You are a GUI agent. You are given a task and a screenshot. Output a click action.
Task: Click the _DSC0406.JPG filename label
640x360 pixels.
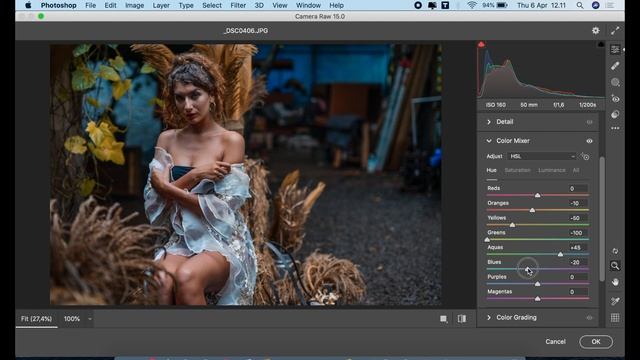point(246,31)
